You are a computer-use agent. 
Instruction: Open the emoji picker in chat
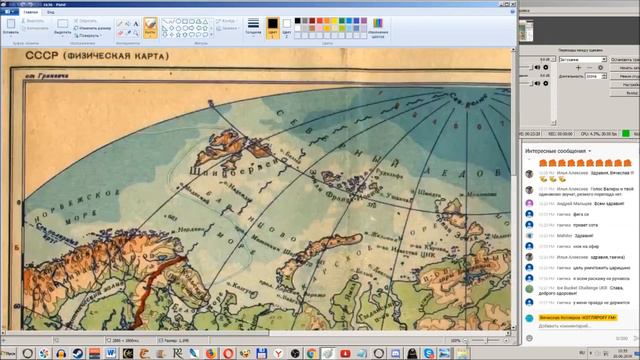pyautogui.click(x=529, y=338)
